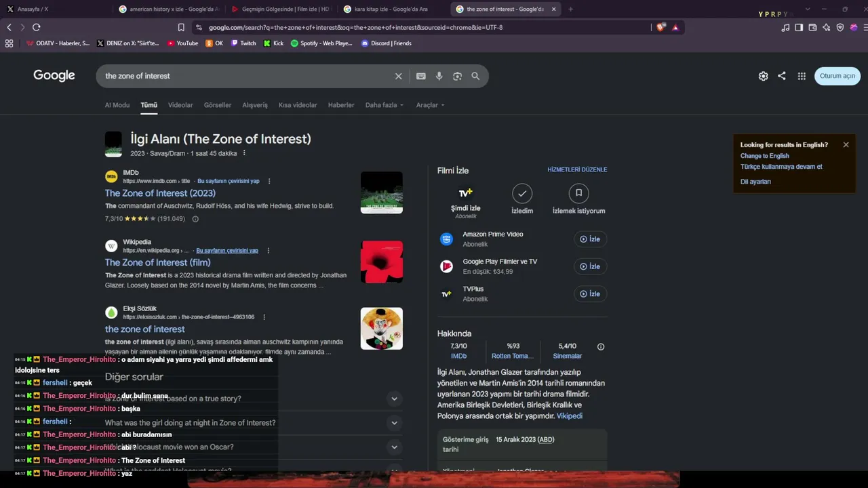Open the music note playlist icon

785,27
